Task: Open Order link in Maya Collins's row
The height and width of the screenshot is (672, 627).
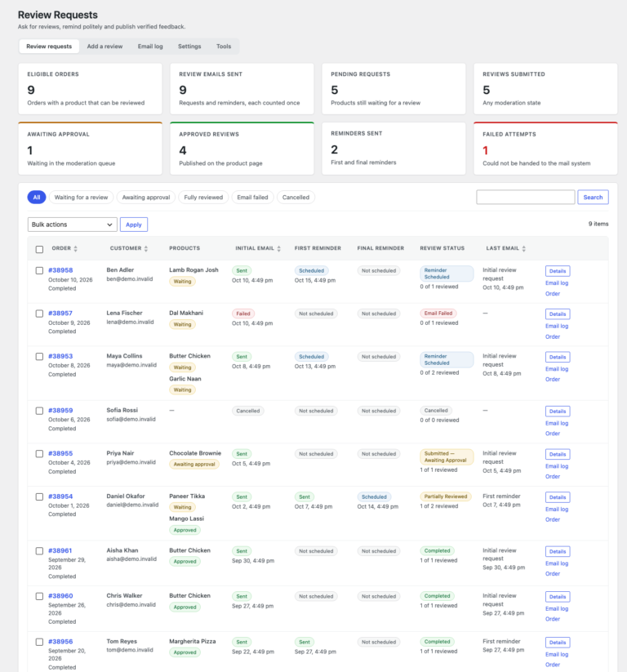Action: (x=553, y=380)
